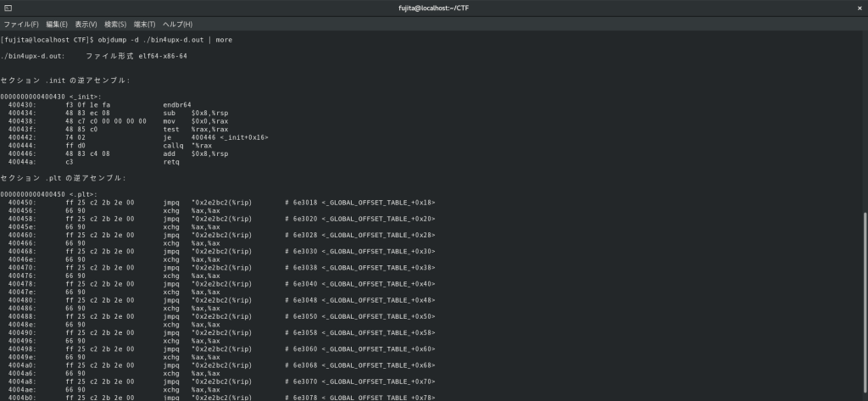The image size is (868, 401).
Task: Open the 表示(V) menu
Action: 86,24
